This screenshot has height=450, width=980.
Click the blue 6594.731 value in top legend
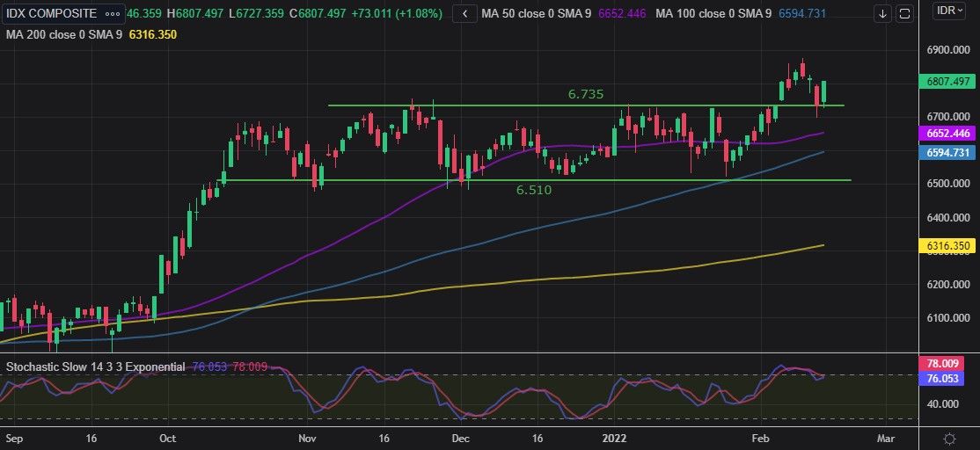coord(802,13)
